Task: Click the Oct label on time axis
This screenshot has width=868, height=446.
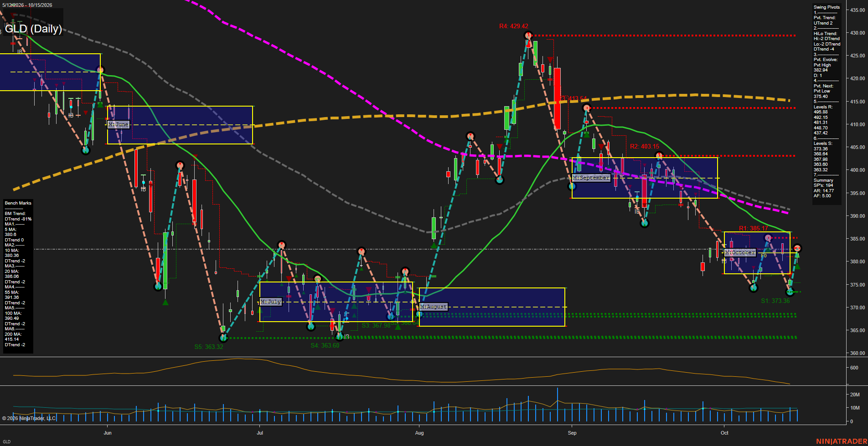Action: (x=724, y=433)
